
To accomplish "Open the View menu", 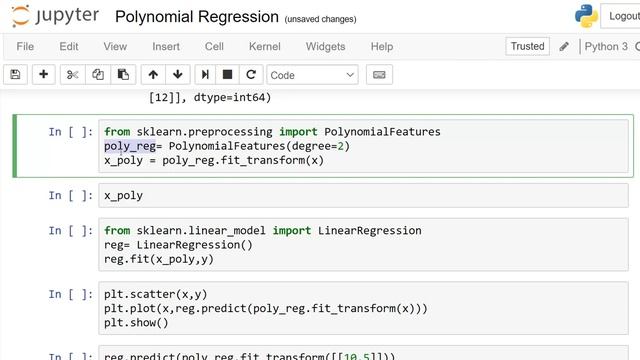I will click(115, 47).
